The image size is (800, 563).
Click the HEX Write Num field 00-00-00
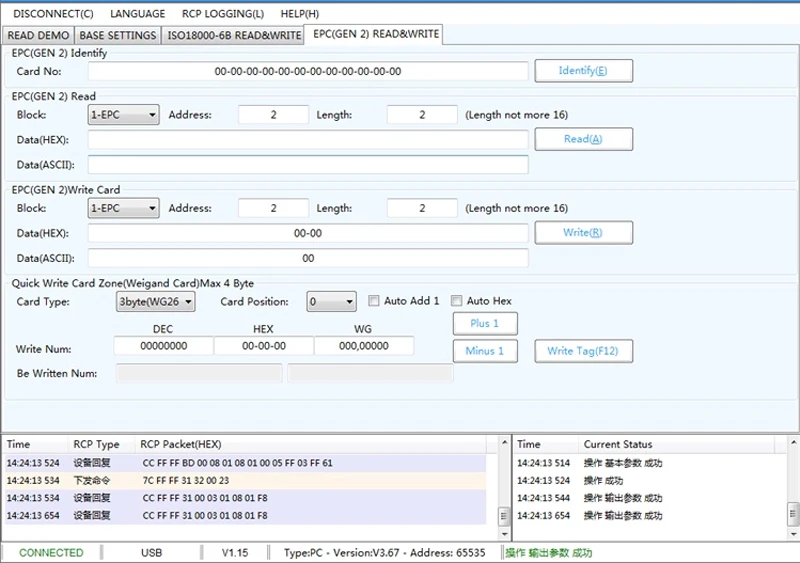264,346
